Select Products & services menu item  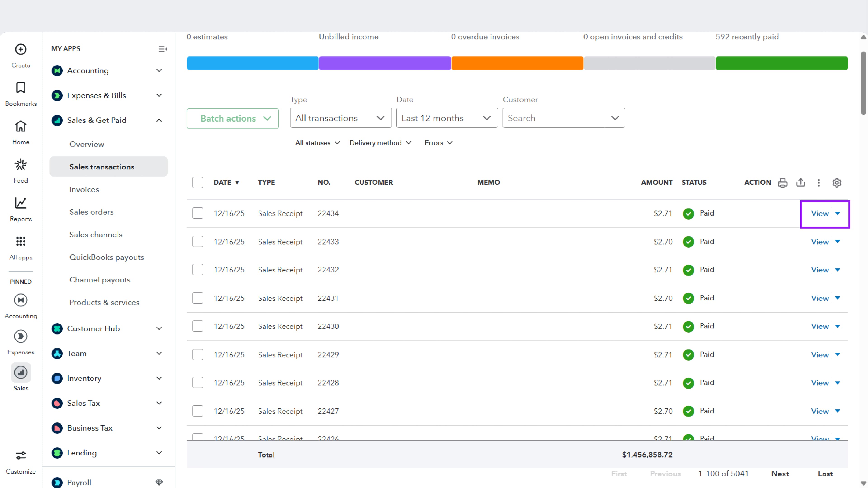(x=104, y=303)
